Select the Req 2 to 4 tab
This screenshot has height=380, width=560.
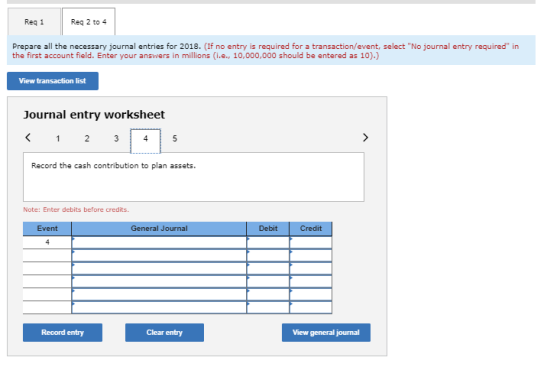(x=89, y=22)
